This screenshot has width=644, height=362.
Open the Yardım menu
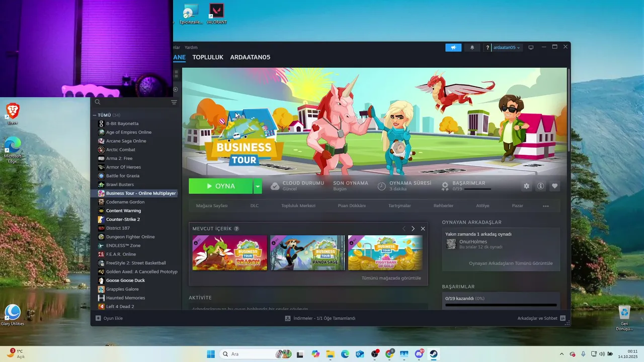(x=191, y=47)
